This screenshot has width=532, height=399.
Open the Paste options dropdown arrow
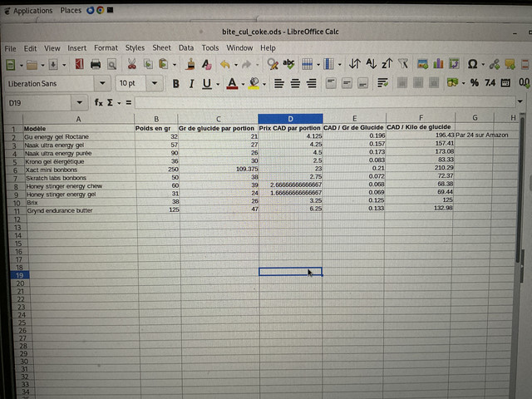pyautogui.click(x=175, y=65)
